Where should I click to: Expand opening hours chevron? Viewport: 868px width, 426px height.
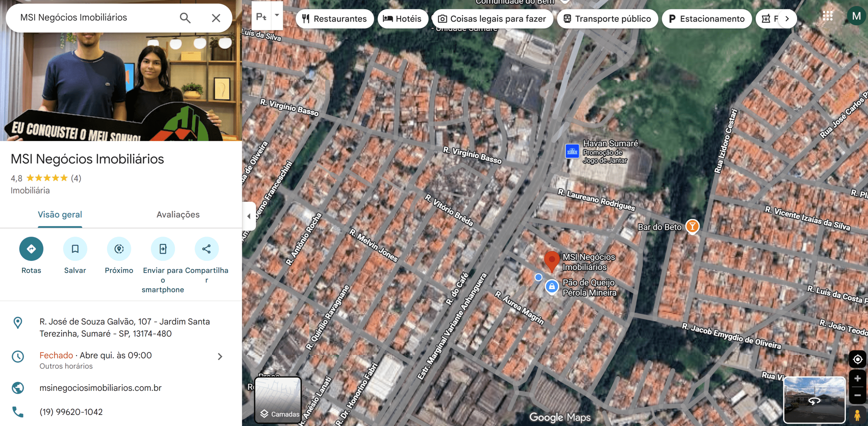click(x=220, y=356)
